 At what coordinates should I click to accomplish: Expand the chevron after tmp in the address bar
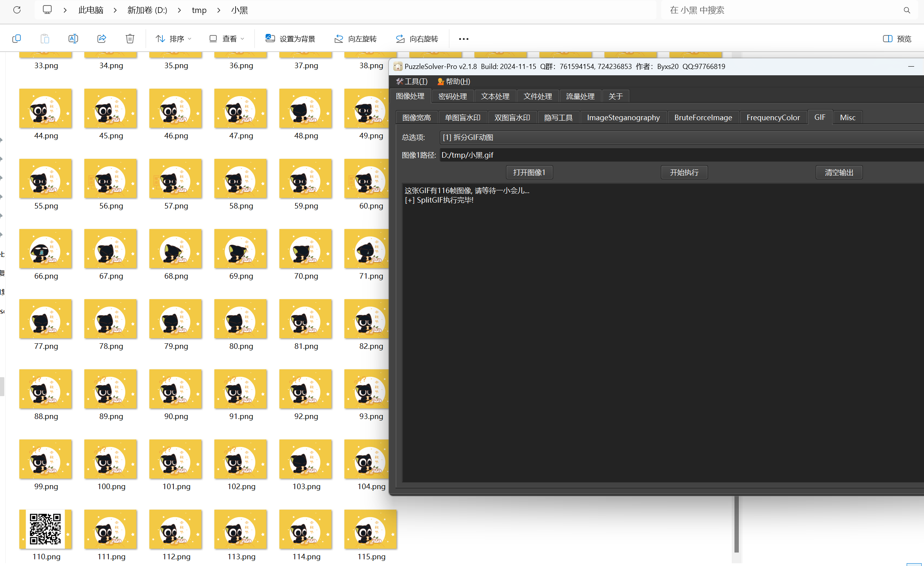[x=219, y=10]
